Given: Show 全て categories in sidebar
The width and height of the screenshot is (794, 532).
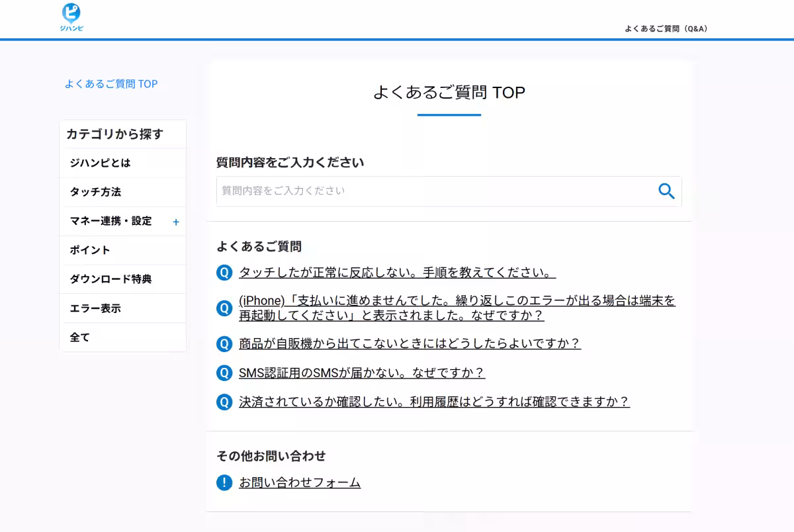Looking at the screenshot, I should coord(79,337).
